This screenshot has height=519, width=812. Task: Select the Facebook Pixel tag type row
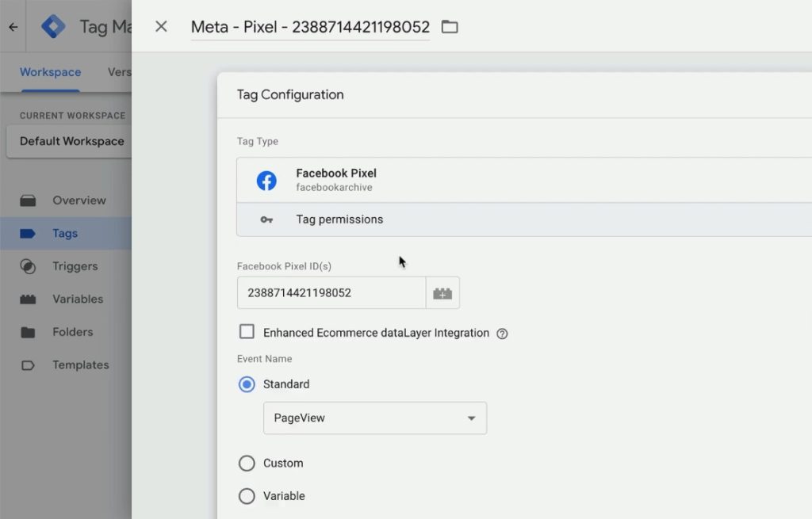pyautogui.click(x=524, y=180)
